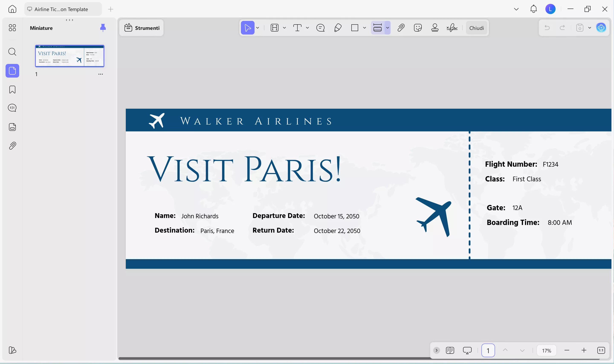Open the bookmarks sidebar panel
614x364 pixels.
[x=12, y=90]
